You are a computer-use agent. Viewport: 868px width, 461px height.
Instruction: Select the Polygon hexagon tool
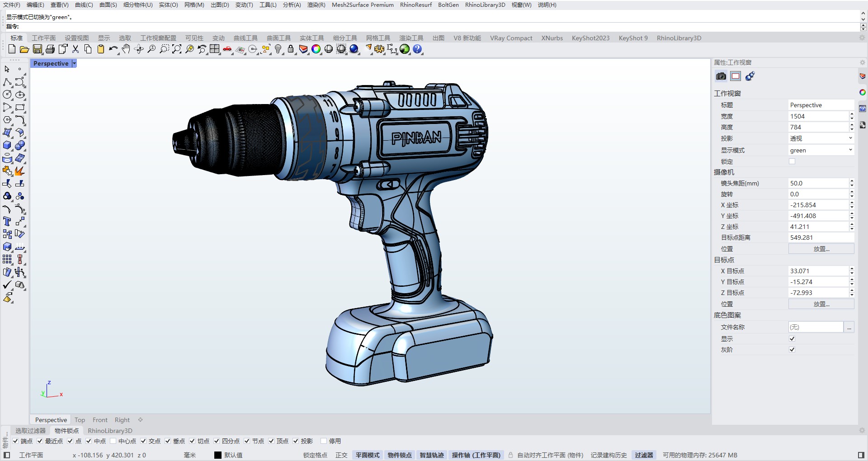click(7, 120)
